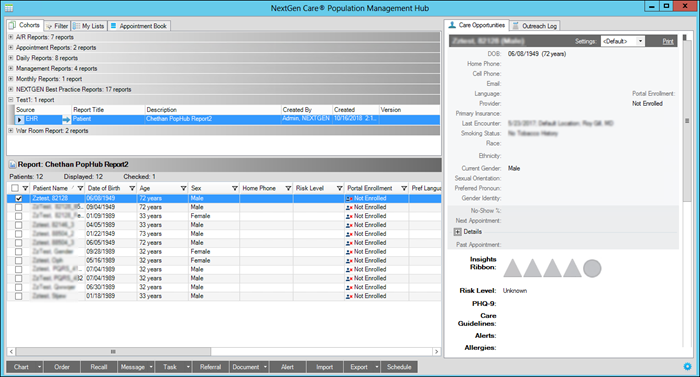Switch to the Appointment Book tab
The image size is (700, 377).
(x=139, y=26)
